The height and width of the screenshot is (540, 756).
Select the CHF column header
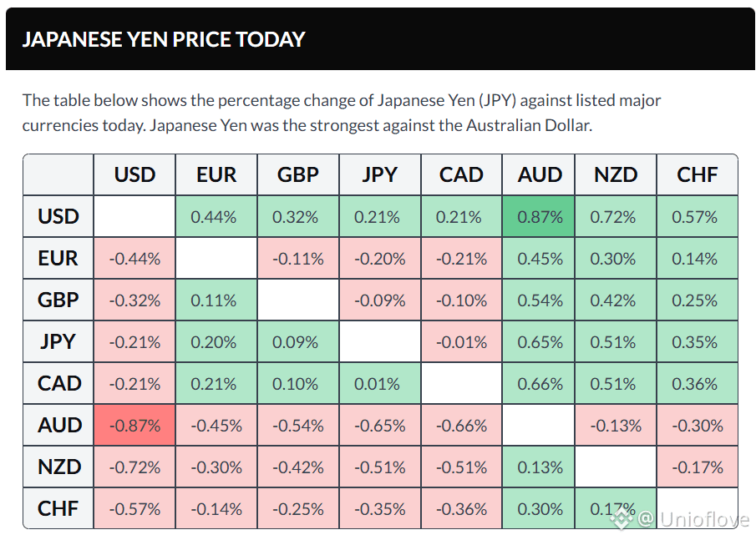[698, 174]
